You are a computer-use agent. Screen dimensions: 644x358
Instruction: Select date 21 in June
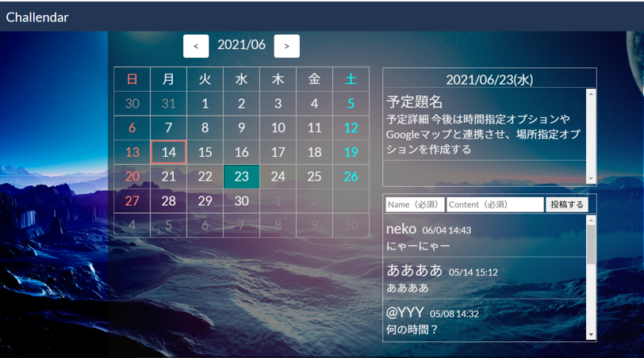pos(168,177)
